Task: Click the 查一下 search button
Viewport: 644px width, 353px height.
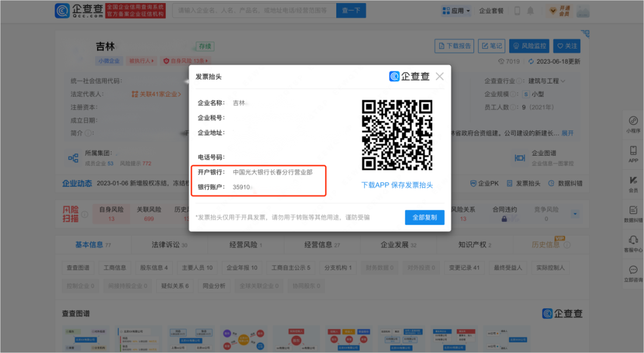Action: tap(351, 11)
